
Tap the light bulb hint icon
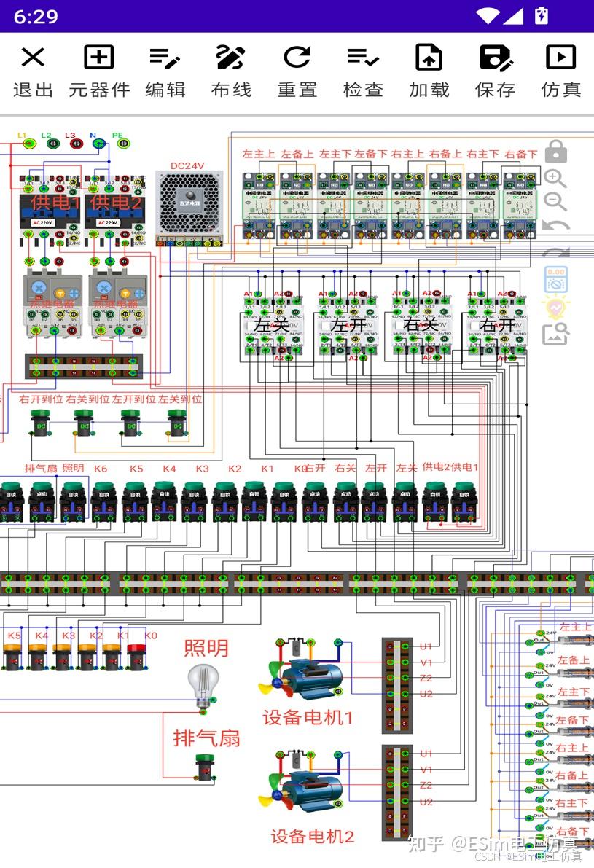(556, 308)
